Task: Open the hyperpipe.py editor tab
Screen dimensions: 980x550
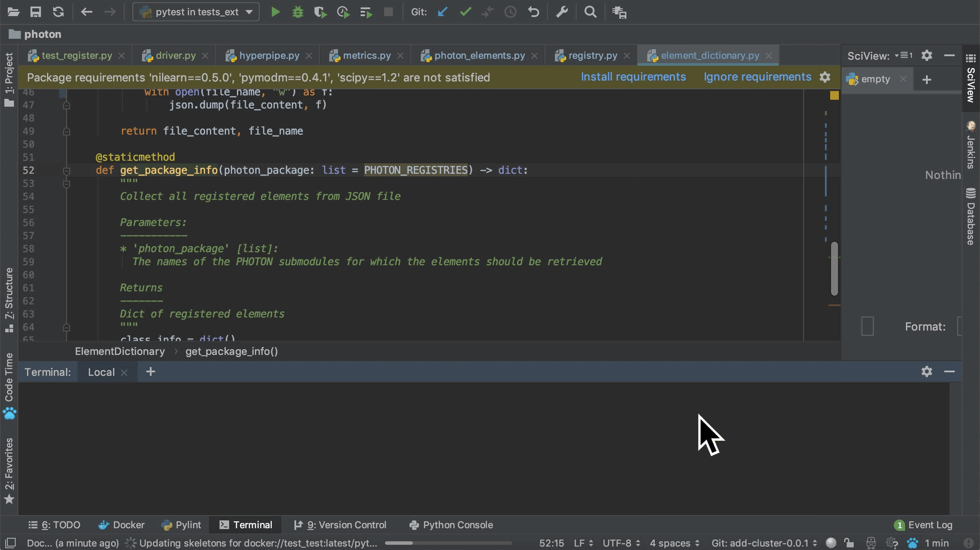Action: 269,55
